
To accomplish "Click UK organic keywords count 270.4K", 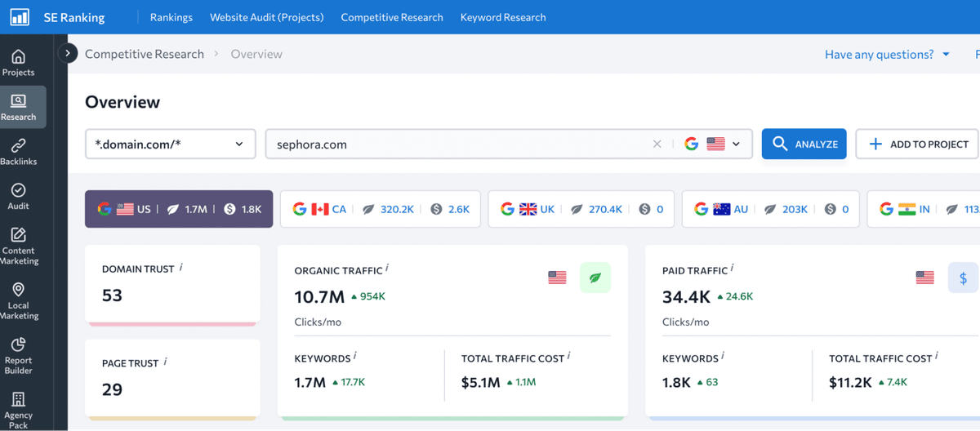I will click(x=605, y=209).
